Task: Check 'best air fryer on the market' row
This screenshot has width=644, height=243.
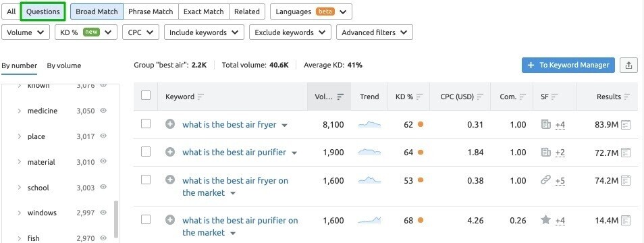Action: 146,180
